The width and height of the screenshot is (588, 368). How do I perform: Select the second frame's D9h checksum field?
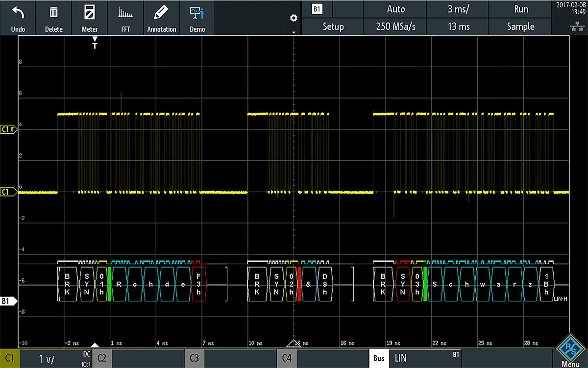click(x=326, y=284)
